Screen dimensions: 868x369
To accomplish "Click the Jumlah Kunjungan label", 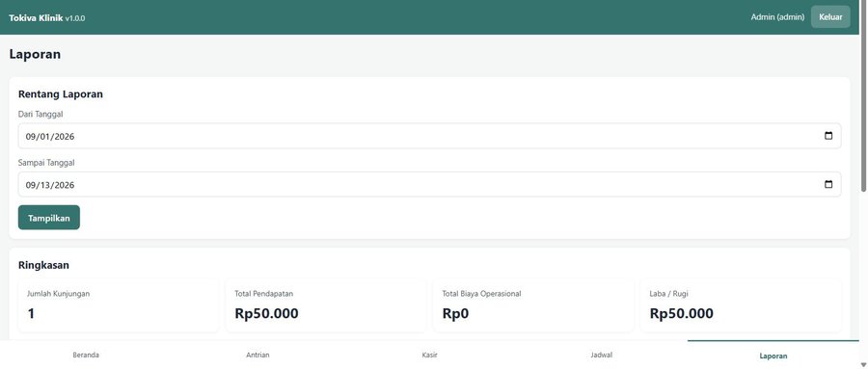I will click(x=58, y=294).
